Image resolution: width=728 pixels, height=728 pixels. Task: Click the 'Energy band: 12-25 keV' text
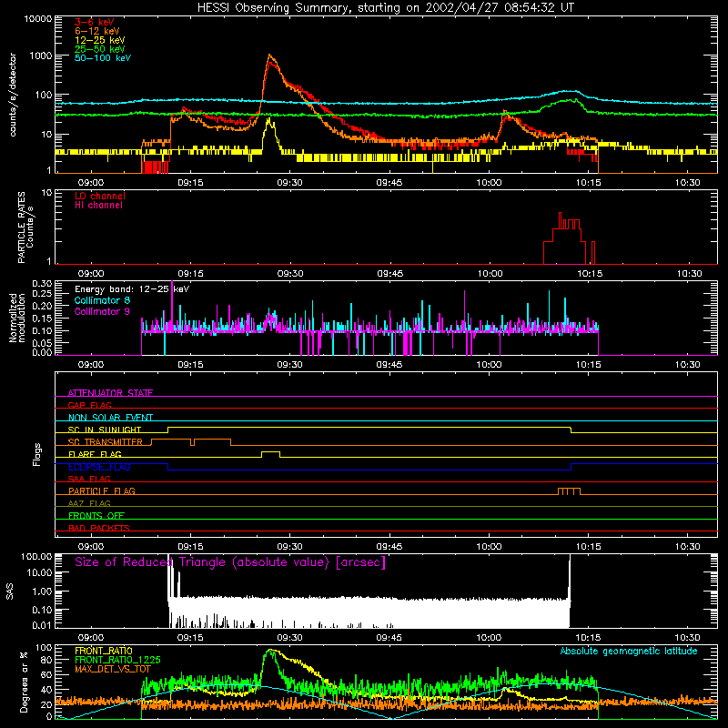pos(132,289)
